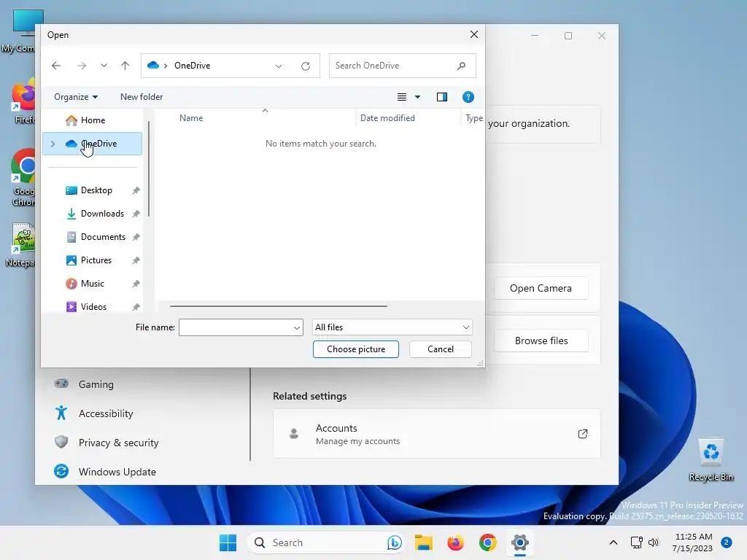Click the OneDrive cloud icon in address bar
747x560 pixels.
pos(153,65)
